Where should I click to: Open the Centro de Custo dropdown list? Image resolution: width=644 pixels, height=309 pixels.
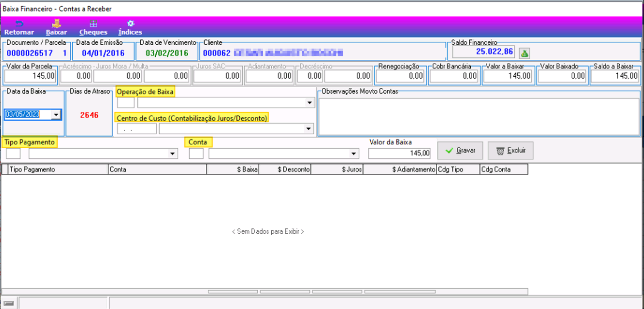309,129
